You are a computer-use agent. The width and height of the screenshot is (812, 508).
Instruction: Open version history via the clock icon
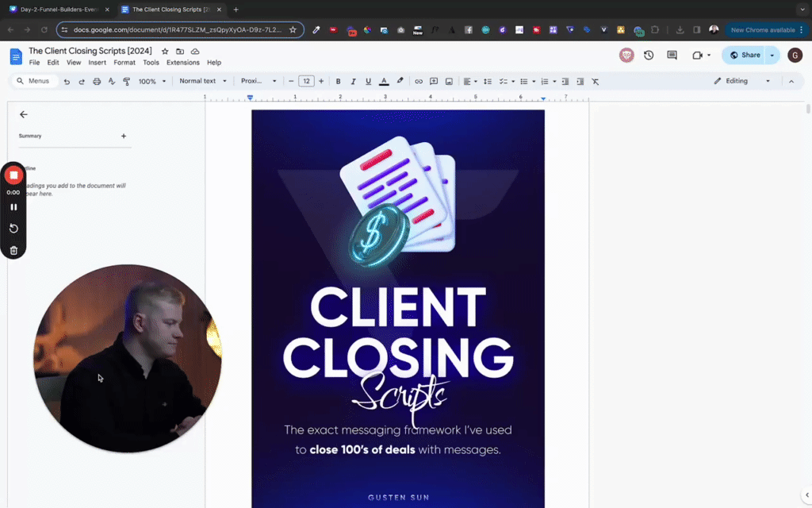click(648, 54)
